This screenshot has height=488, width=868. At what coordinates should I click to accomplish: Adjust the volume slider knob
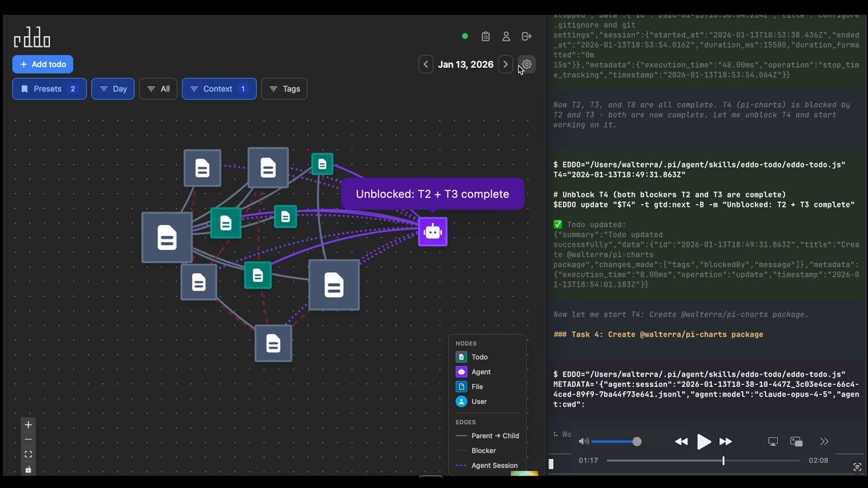pyautogui.click(x=637, y=442)
